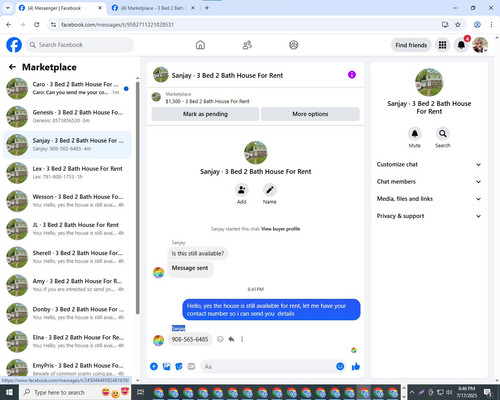The width and height of the screenshot is (500, 400).
Task: Click the Search Facebook field
Action: 80,45
